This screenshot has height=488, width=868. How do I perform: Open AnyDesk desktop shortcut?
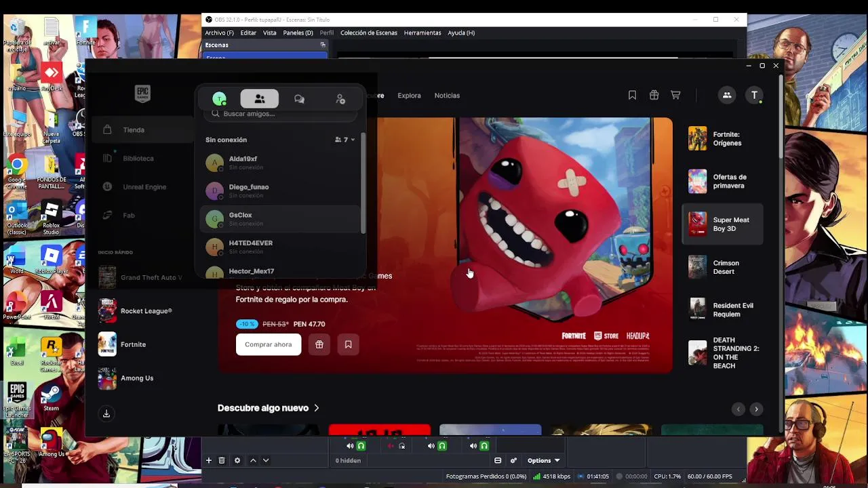click(51, 76)
